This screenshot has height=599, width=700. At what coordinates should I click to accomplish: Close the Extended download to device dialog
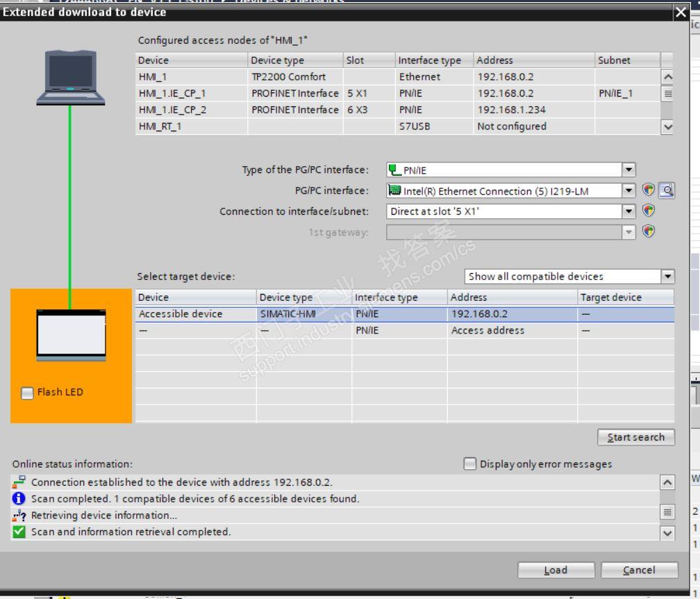(x=681, y=12)
